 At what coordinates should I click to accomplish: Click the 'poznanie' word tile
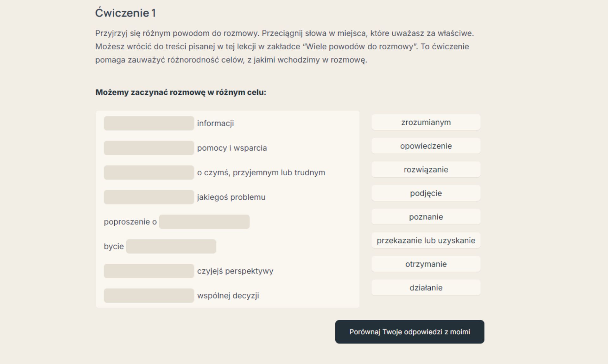point(426,217)
